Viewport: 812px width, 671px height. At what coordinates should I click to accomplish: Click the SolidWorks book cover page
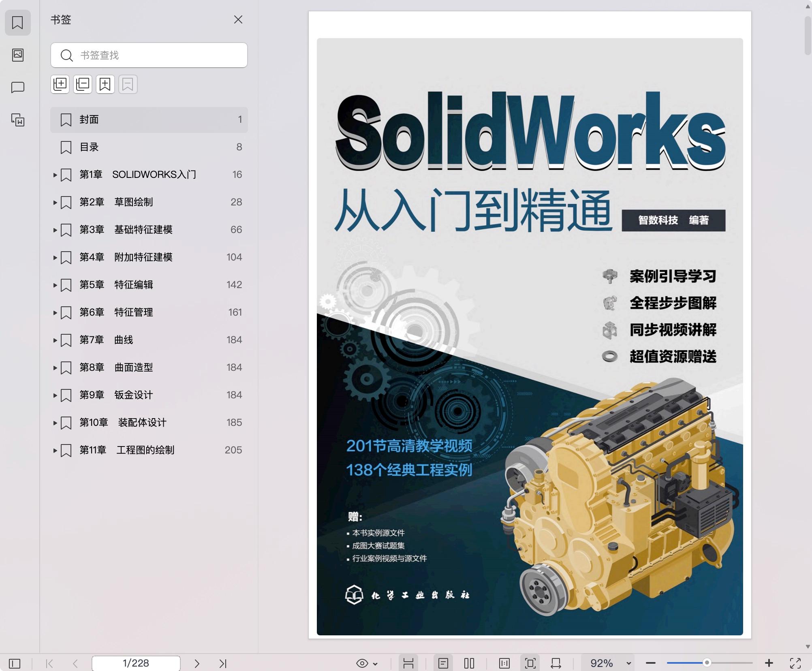tap(530, 325)
